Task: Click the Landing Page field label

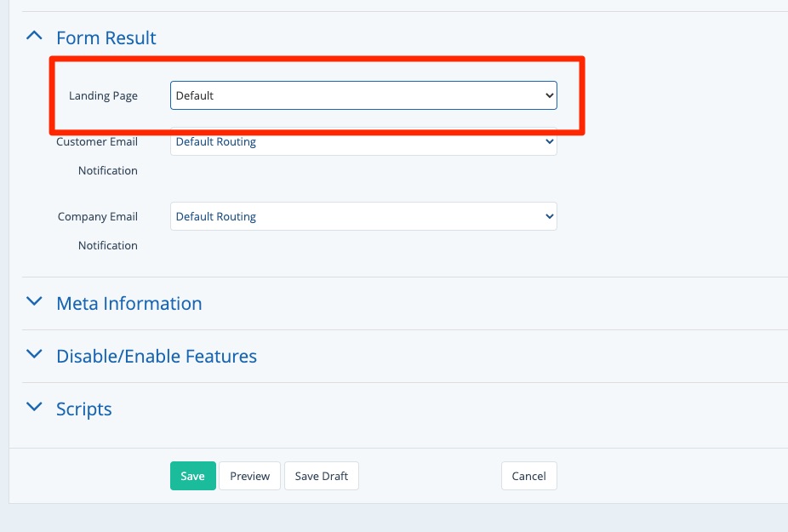Action: [x=103, y=96]
